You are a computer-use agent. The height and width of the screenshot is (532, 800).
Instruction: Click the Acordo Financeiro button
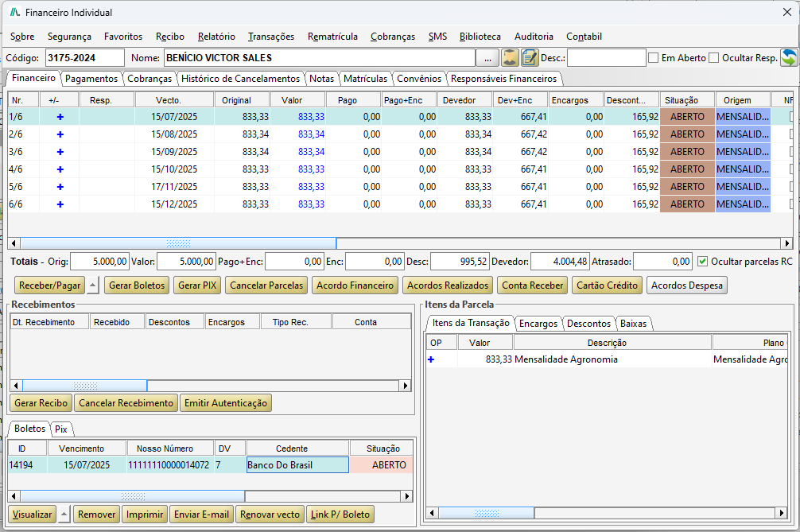[x=355, y=285]
